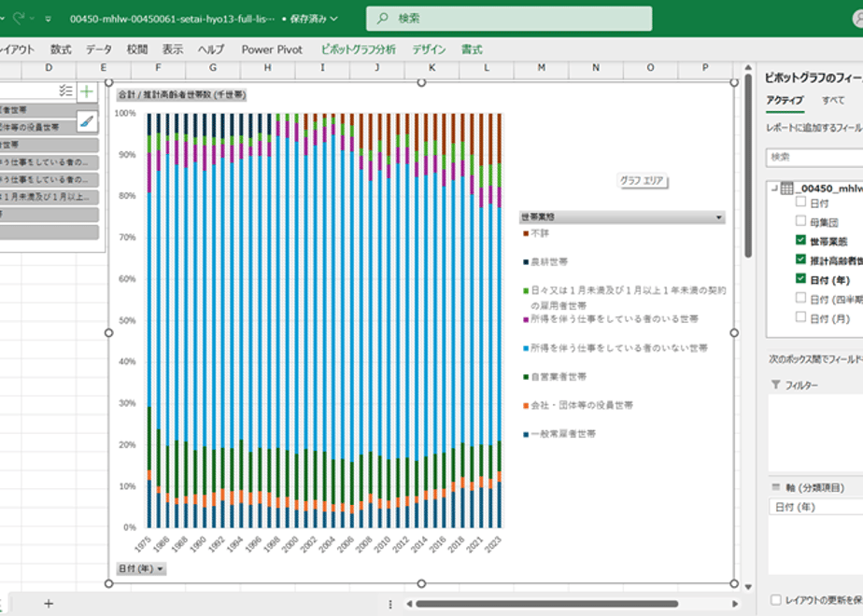863x616 pixels.
Task: Click 日付 (年) item in axis area
Action: (815, 507)
